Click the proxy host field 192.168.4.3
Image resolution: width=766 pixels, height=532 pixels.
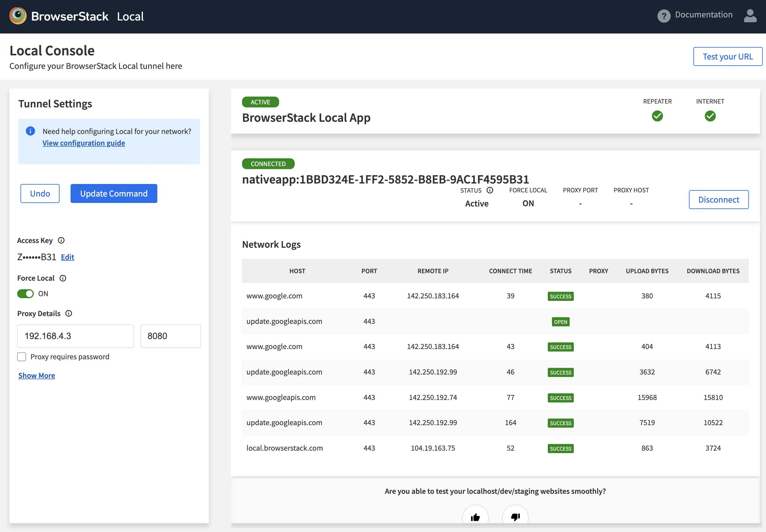(75, 336)
